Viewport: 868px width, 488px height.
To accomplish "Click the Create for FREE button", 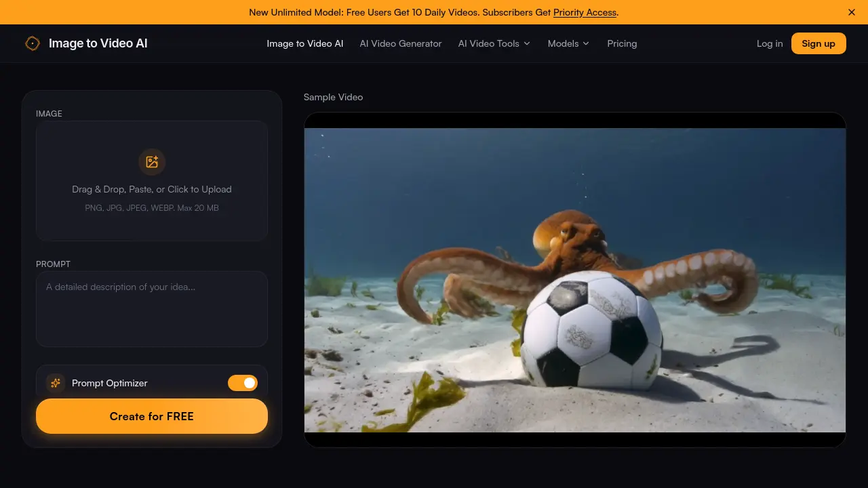I will point(152,416).
